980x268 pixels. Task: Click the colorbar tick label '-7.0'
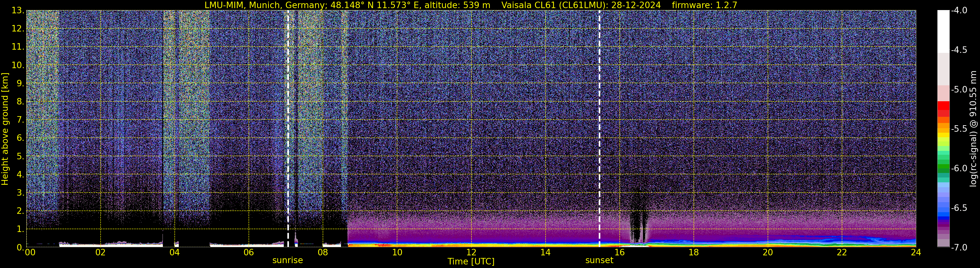coord(959,248)
